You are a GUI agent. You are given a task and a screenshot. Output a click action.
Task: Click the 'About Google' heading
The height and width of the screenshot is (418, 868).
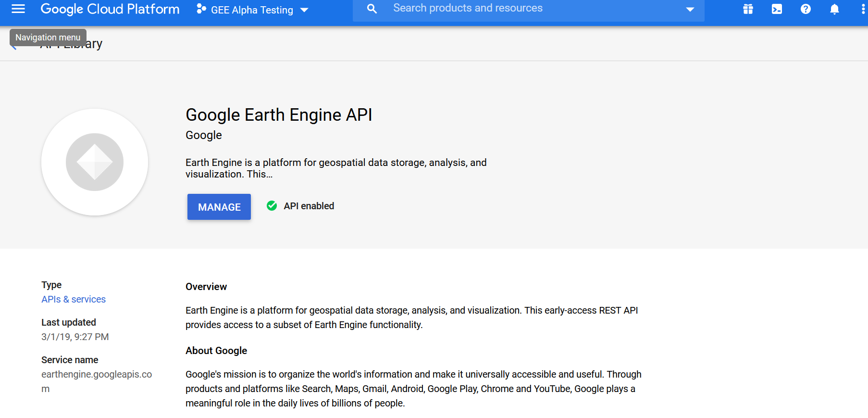(216, 351)
